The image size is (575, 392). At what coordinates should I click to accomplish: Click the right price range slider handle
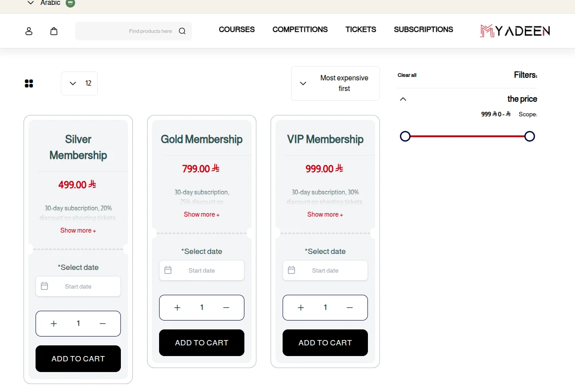click(x=529, y=136)
